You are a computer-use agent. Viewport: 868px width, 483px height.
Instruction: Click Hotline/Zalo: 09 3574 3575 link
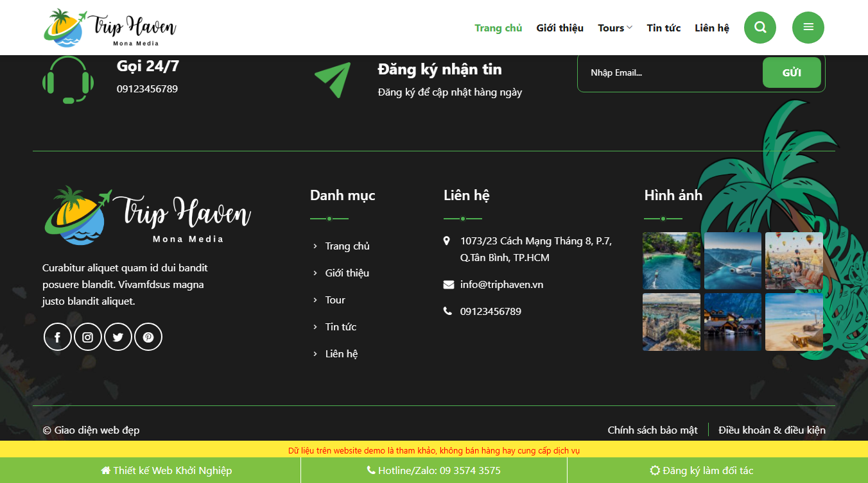click(x=434, y=471)
